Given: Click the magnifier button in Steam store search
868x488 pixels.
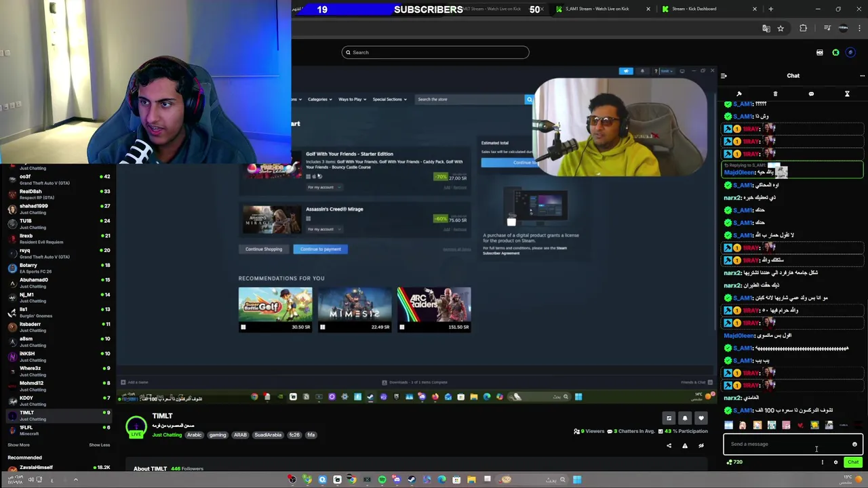Looking at the screenshot, I should tap(530, 100).
